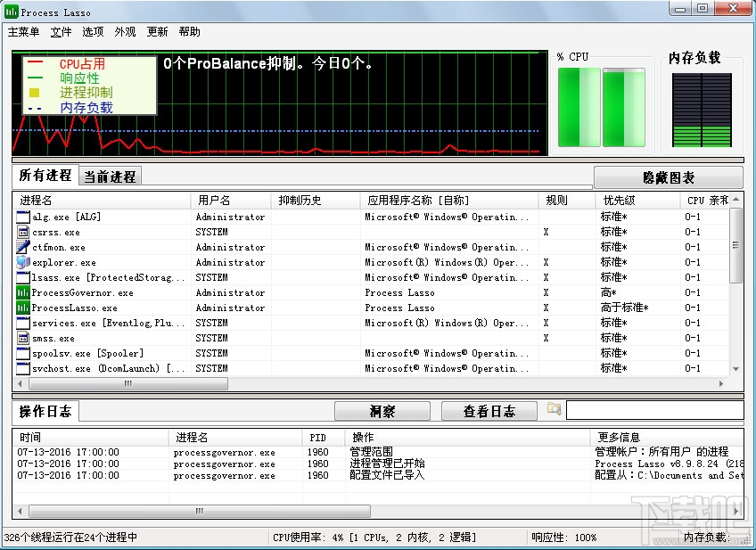Click the spoolsv.exe process icon
This screenshot has width=756, height=550.
tap(22, 353)
